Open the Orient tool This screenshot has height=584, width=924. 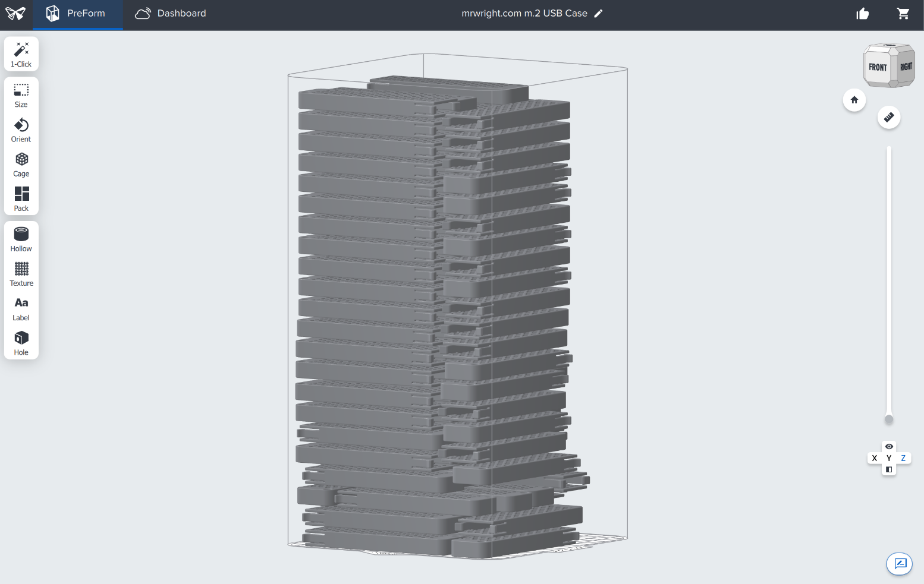21,130
